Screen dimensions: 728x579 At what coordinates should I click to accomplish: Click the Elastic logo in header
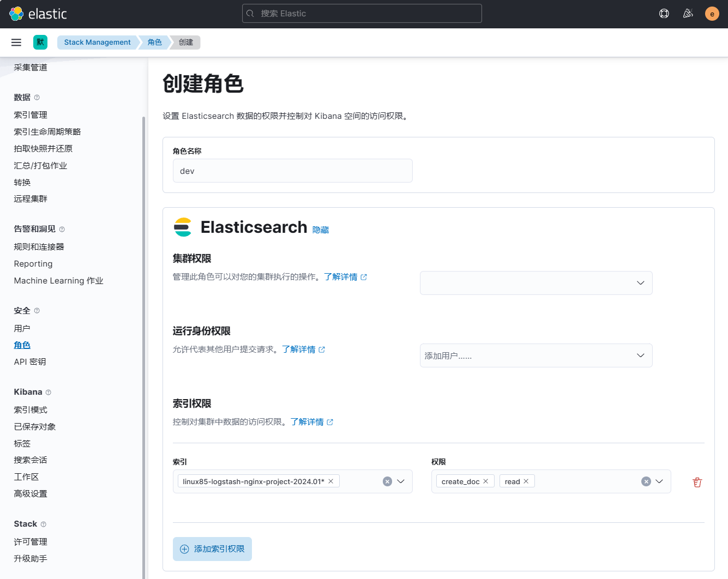(x=38, y=14)
